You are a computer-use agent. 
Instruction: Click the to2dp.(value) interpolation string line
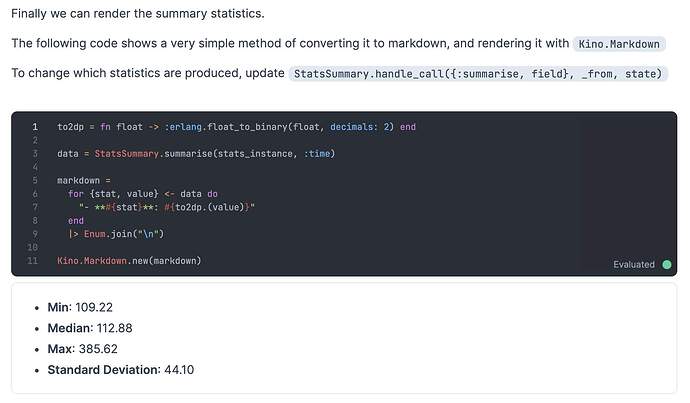coord(167,207)
